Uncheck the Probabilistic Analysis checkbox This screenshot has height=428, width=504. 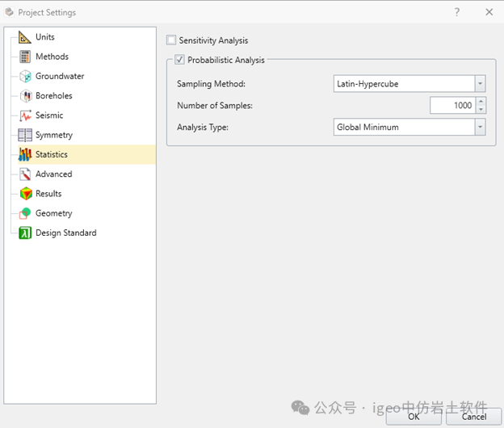pyautogui.click(x=179, y=60)
